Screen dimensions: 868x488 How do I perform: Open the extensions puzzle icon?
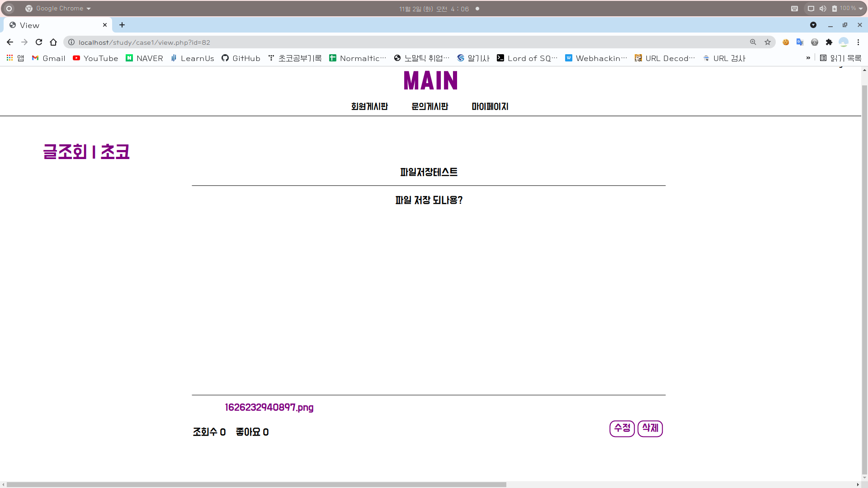click(829, 42)
